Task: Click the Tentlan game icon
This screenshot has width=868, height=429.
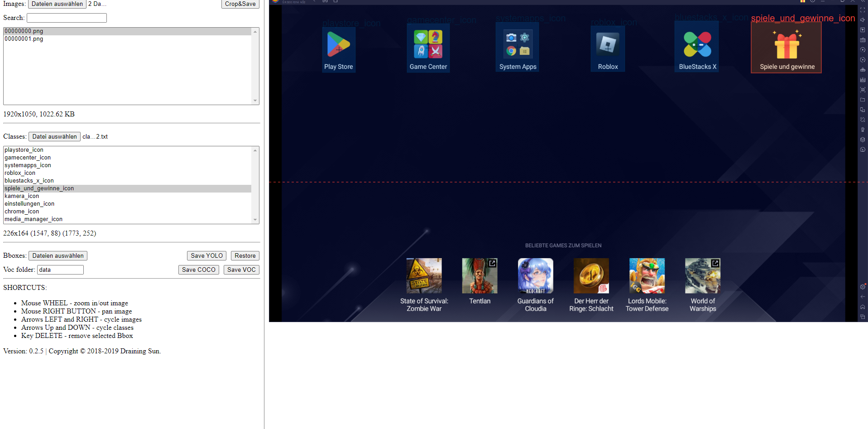Action: (480, 276)
